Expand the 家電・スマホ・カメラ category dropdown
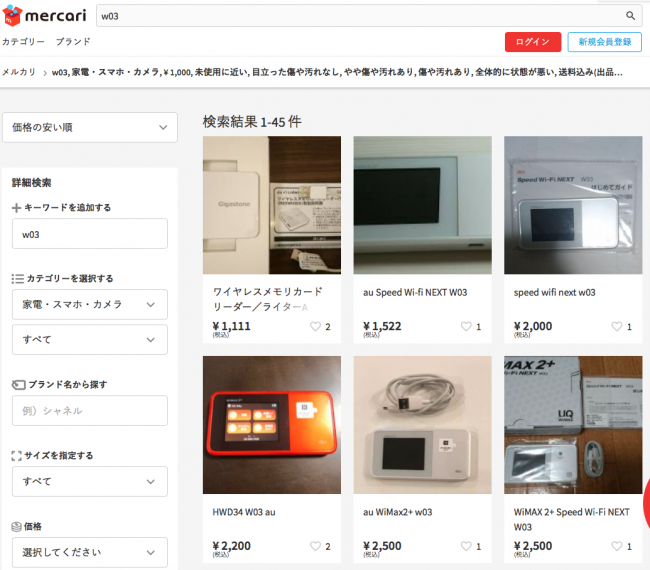This screenshot has height=570, width=650. (90, 304)
